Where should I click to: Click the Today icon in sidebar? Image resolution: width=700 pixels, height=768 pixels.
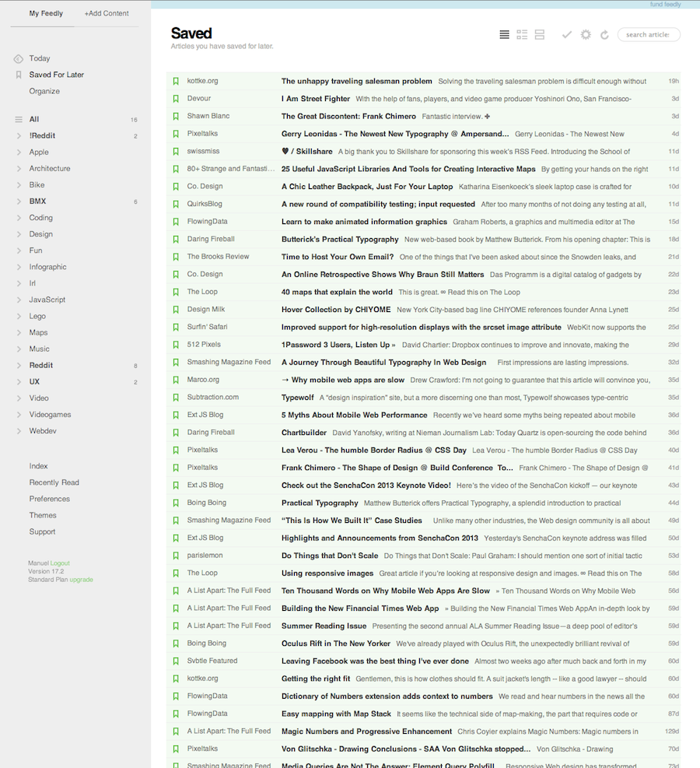[19, 59]
